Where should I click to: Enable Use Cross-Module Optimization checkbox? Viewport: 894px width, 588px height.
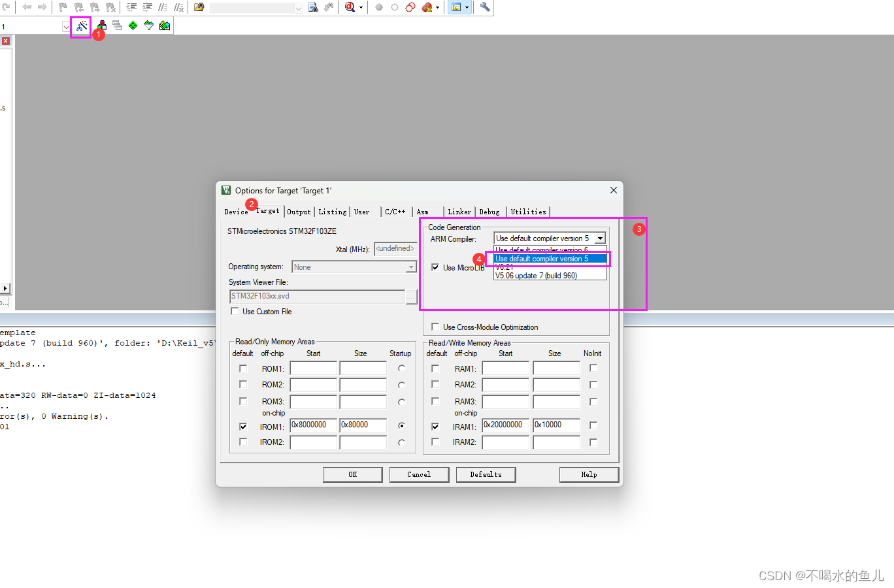pos(435,327)
